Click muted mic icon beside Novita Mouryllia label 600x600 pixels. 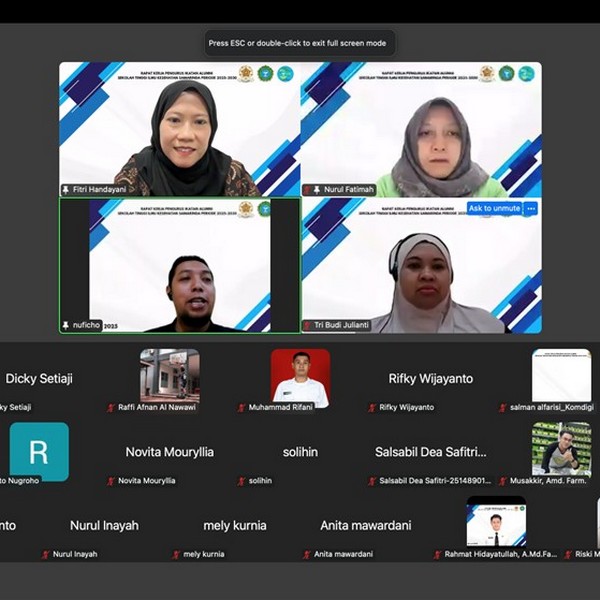[x=111, y=481]
